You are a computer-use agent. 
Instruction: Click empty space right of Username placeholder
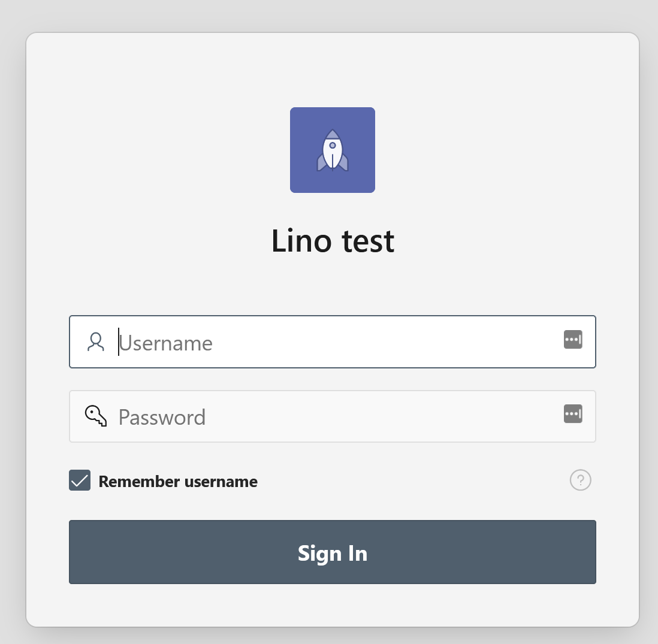390,342
